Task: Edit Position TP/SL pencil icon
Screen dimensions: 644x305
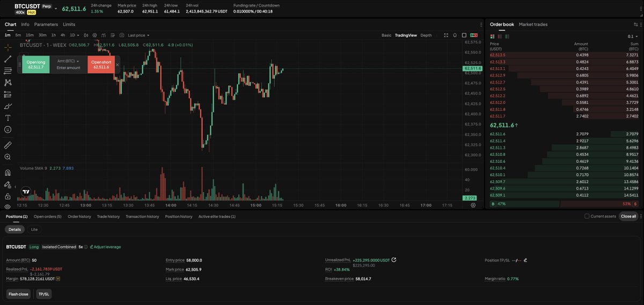Action: coord(525,260)
